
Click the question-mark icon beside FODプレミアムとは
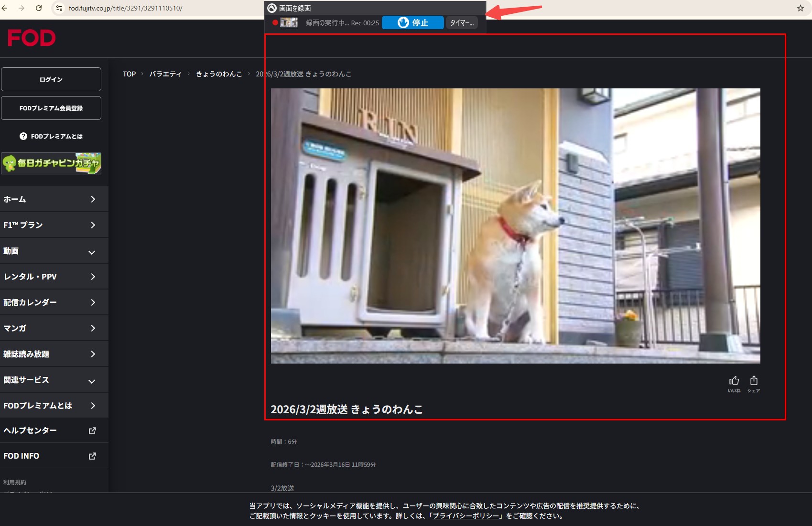coord(23,136)
